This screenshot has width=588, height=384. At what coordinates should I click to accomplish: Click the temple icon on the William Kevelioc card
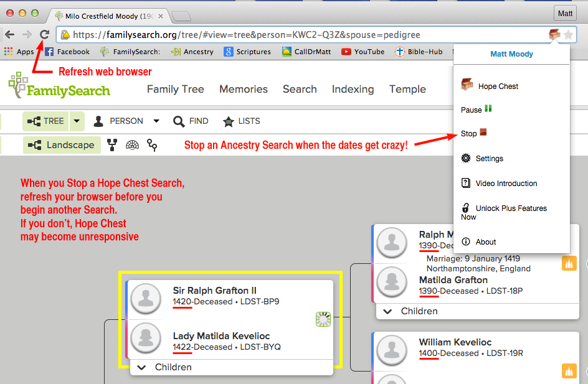pos(569,371)
